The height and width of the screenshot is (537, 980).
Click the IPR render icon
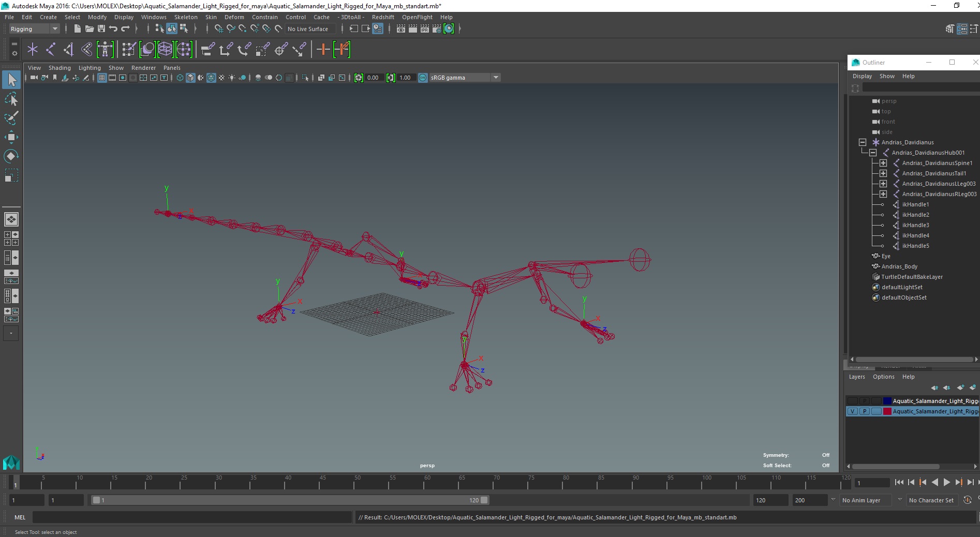(425, 29)
